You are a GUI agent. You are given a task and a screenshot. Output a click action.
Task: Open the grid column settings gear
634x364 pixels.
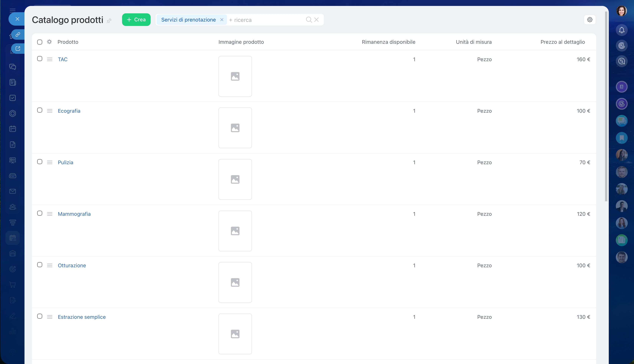tap(49, 42)
